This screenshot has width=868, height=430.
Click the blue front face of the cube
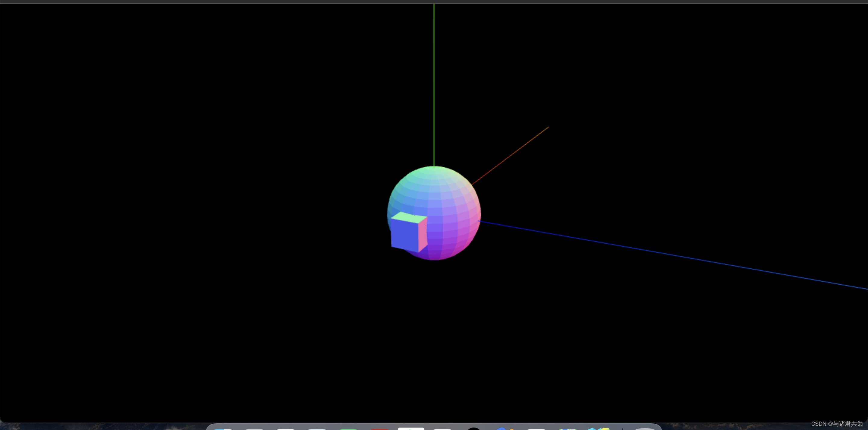pos(404,235)
